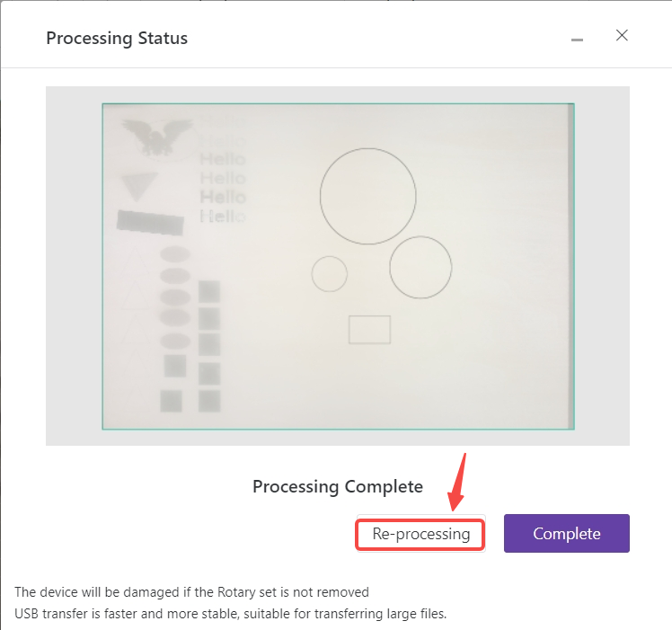Click the eagle engraving in preview
This screenshot has height=630, width=672.
158,138
